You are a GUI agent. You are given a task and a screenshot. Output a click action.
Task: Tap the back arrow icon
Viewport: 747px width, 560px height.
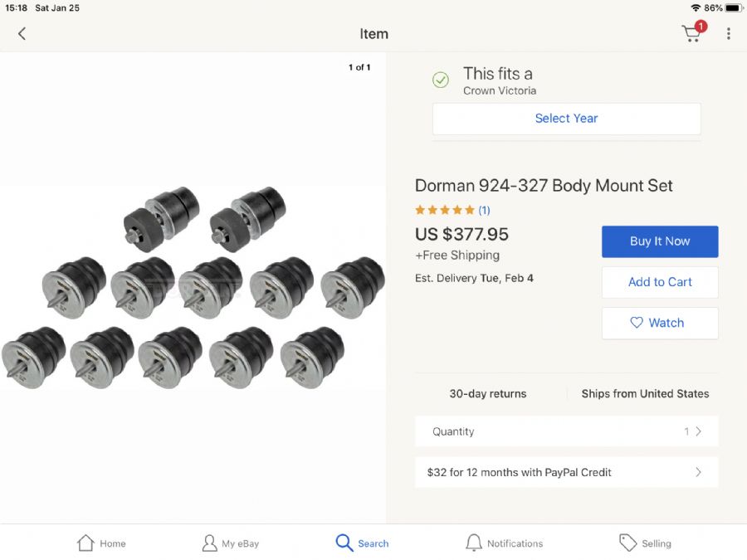pos(22,34)
